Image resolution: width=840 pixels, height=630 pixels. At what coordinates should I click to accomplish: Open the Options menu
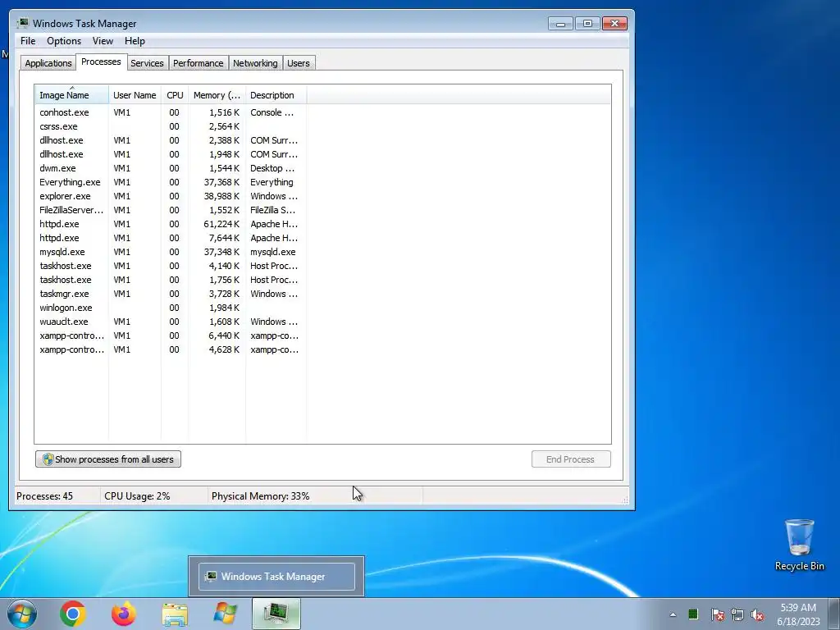click(x=64, y=41)
